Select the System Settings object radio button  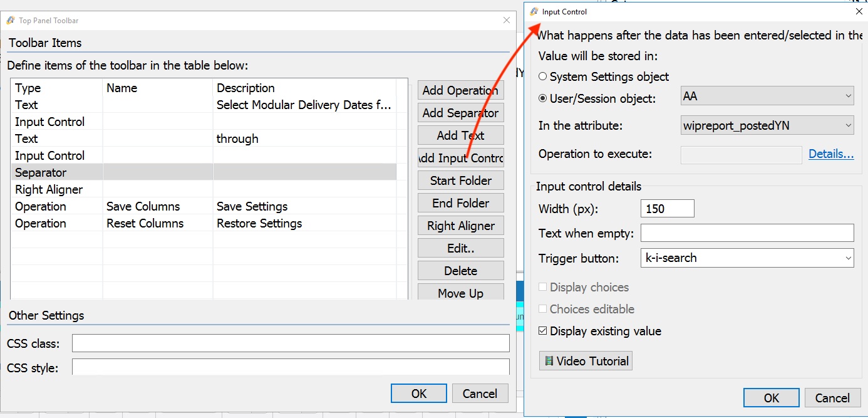pyautogui.click(x=542, y=76)
